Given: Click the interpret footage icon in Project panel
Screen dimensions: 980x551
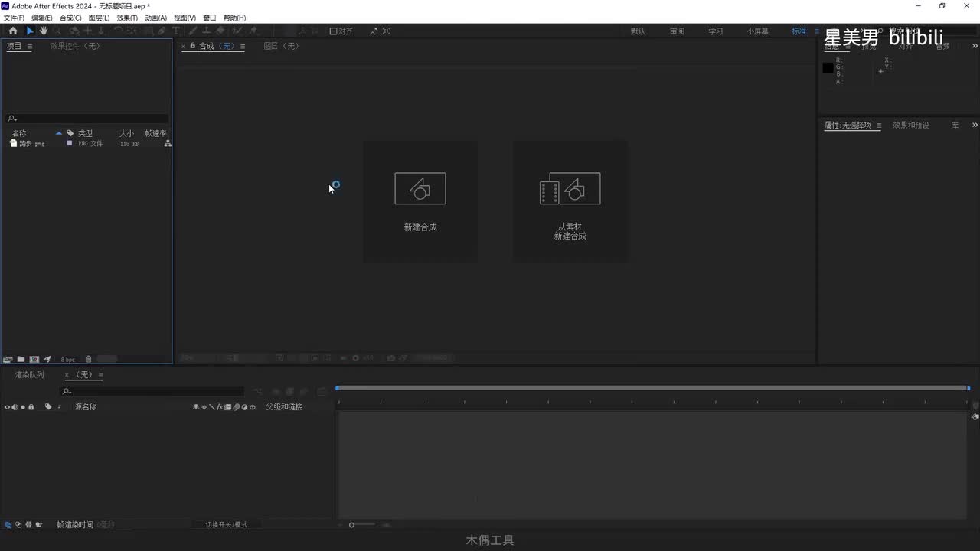Looking at the screenshot, I should 8,359.
